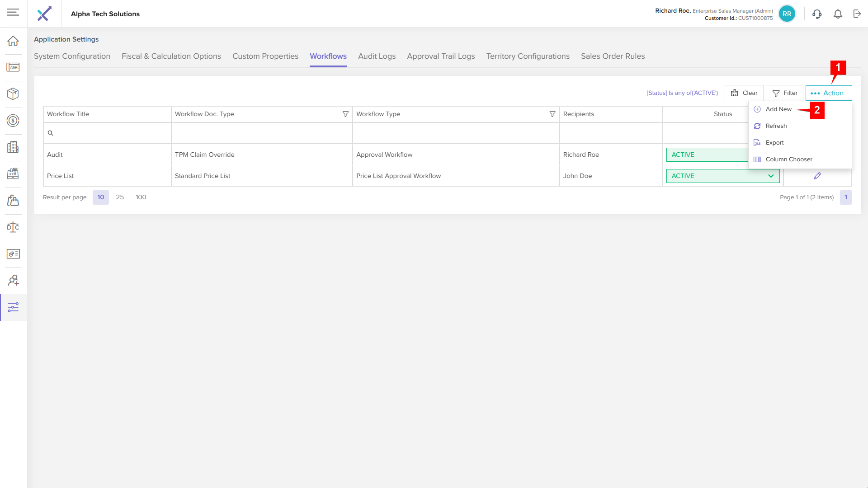Select Add New from Action menu
The image size is (868, 488).
(778, 109)
